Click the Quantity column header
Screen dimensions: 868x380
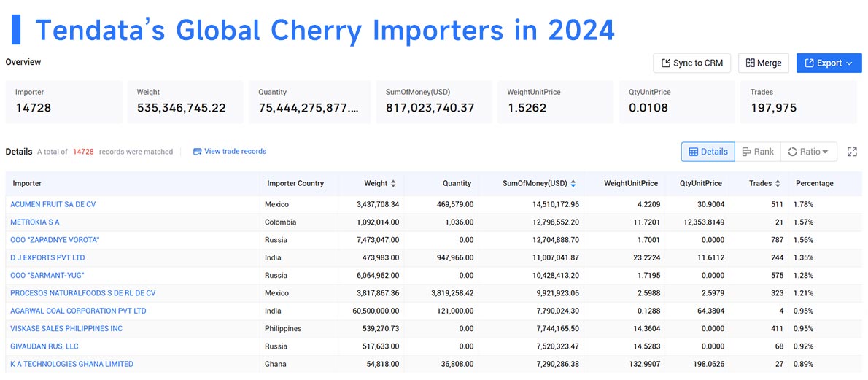click(x=457, y=183)
